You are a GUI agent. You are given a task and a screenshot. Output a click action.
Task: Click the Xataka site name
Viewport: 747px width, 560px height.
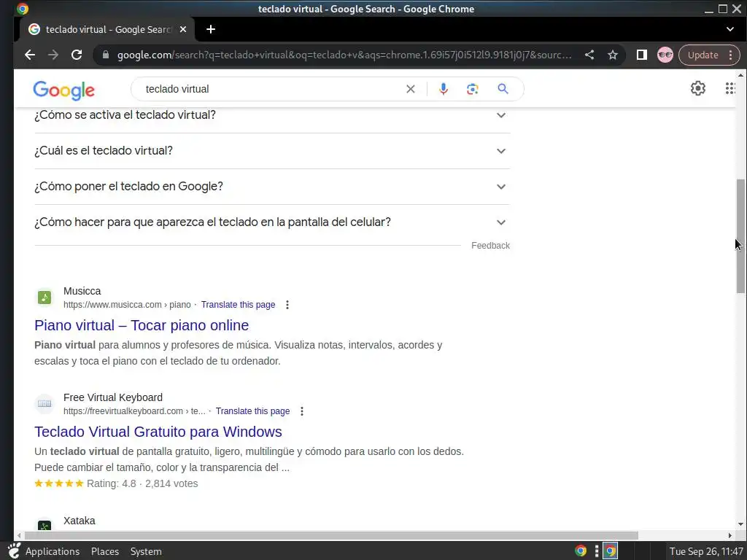coord(79,521)
